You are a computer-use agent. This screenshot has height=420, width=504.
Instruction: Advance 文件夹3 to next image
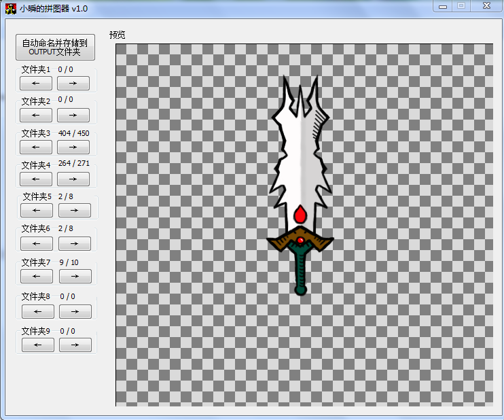pyautogui.click(x=73, y=147)
